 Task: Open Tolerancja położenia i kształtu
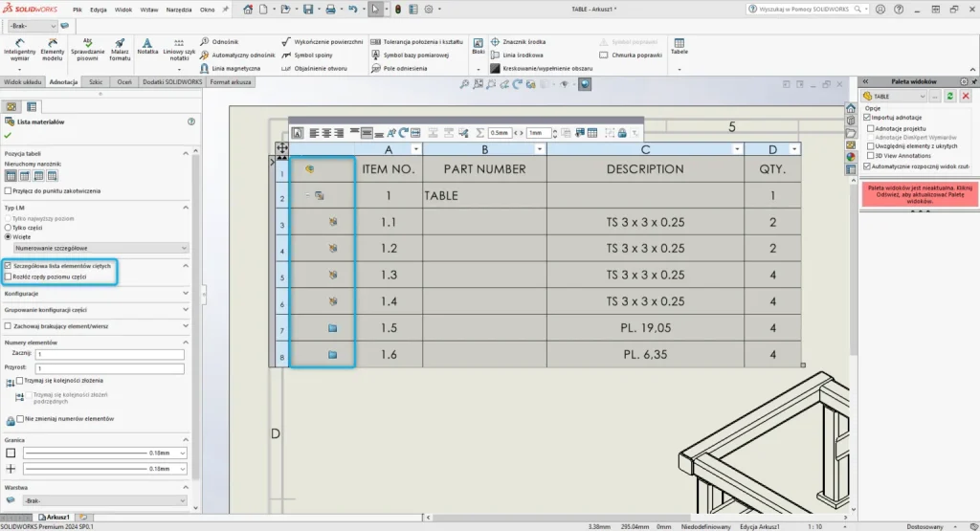(417, 42)
